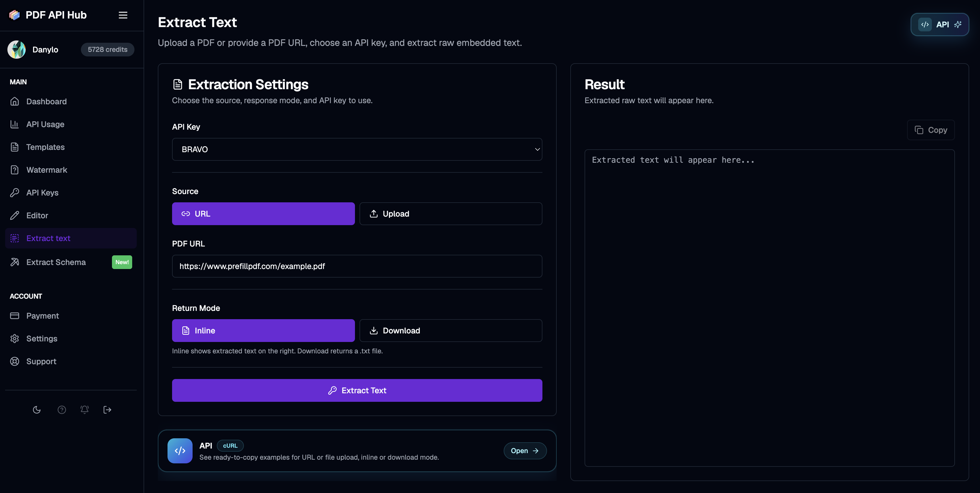Select Upload as the source

click(451, 213)
